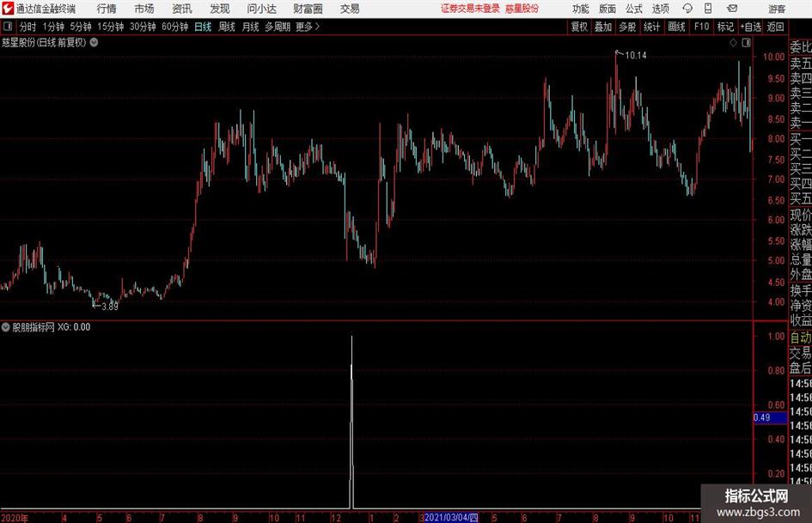This screenshot has height=523, width=812.
Task: Open the 公式 menu
Action: (634, 9)
